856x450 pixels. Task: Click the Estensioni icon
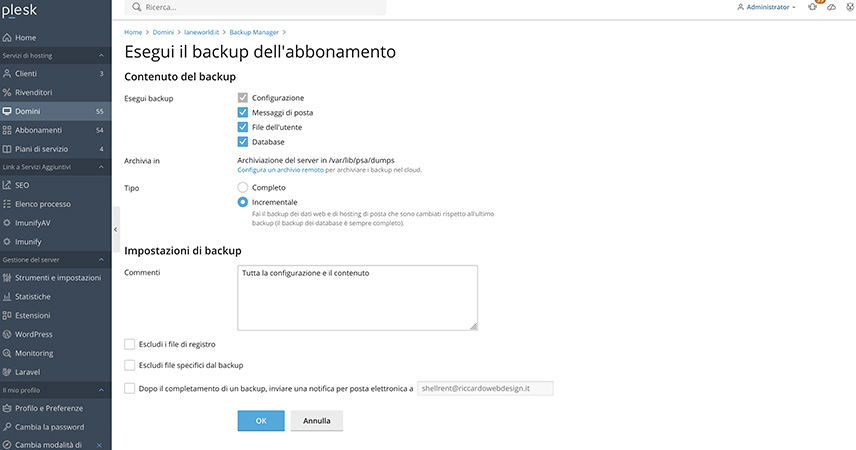(7, 315)
